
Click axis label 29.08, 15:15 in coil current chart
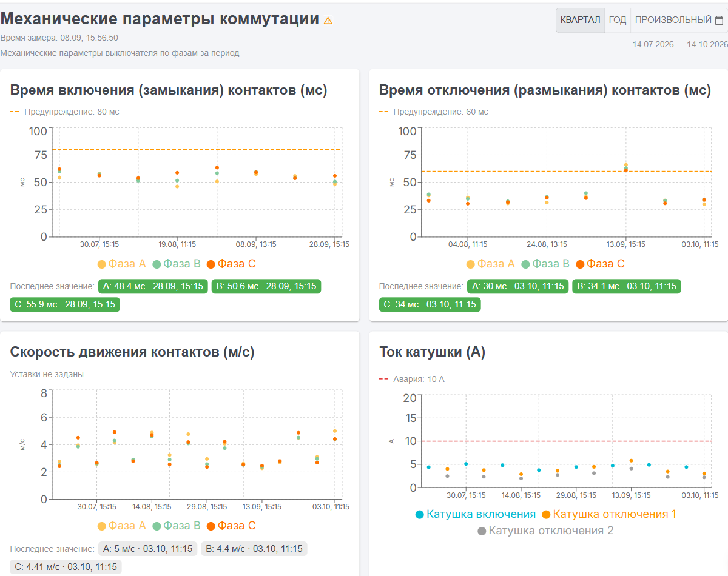[x=576, y=495]
